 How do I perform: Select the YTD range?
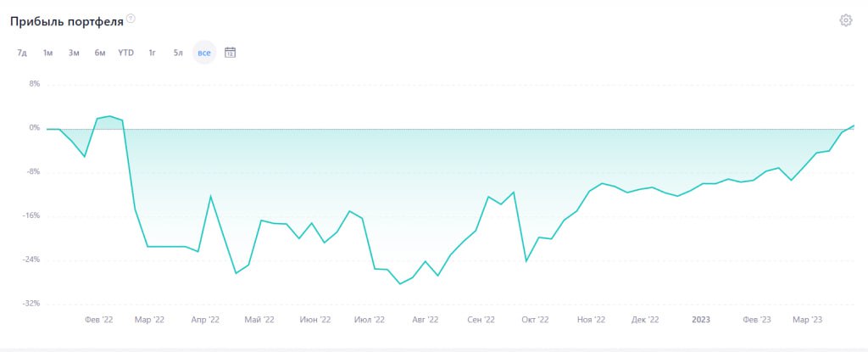point(125,53)
